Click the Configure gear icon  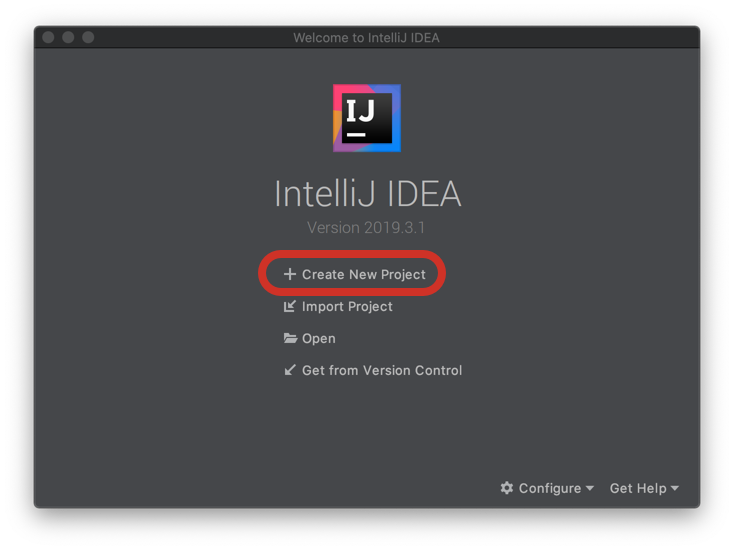tap(506, 488)
